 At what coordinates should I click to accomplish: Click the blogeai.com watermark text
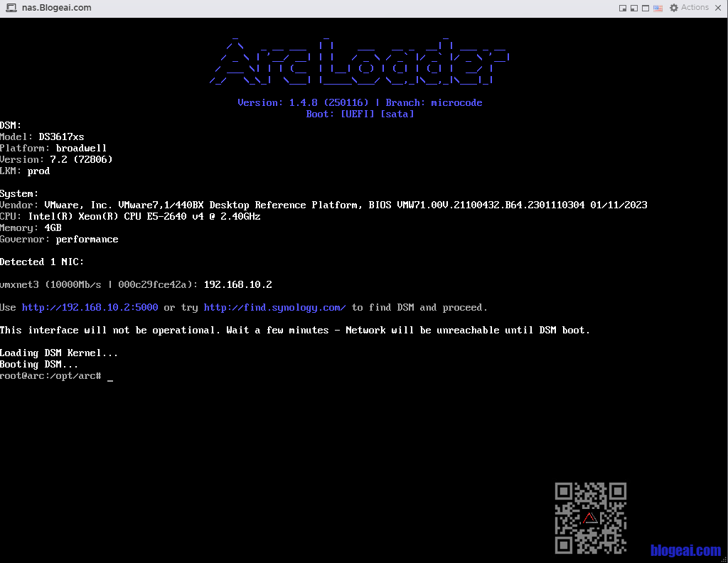685,550
